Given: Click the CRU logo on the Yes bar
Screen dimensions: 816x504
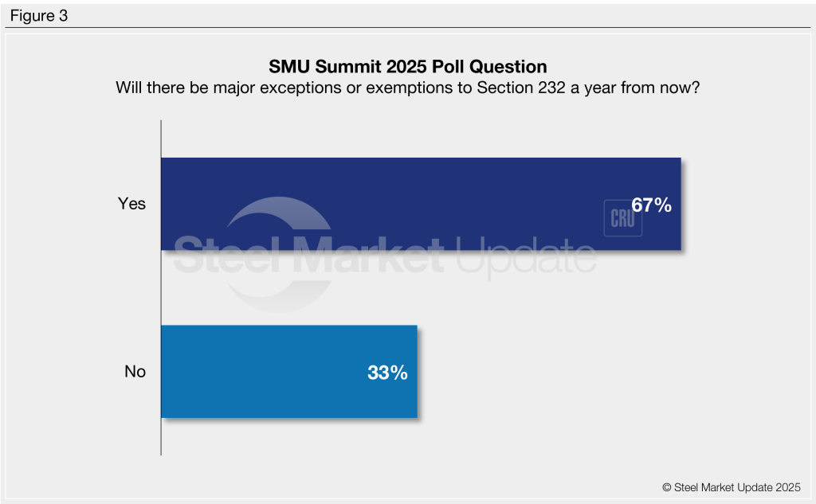Looking at the screenshot, I should pyautogui.click(x=622, y=218).
